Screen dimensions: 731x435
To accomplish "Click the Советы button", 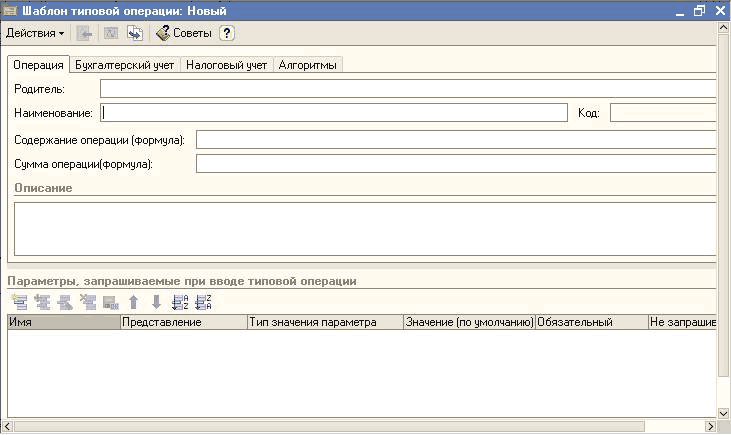I will [x=183, y=33].
